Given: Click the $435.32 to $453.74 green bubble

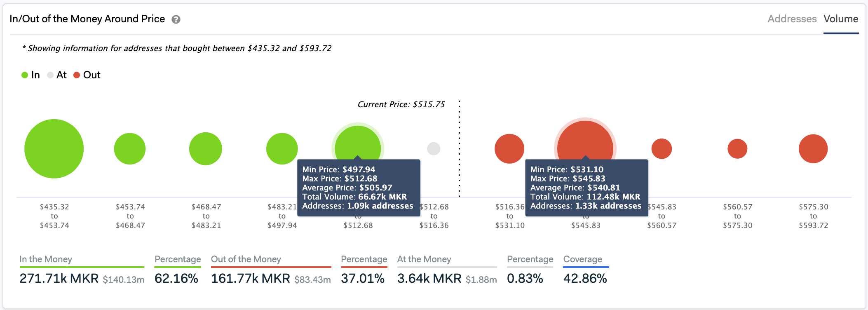Looking at the screenshot, I should (x=54, y=149).
